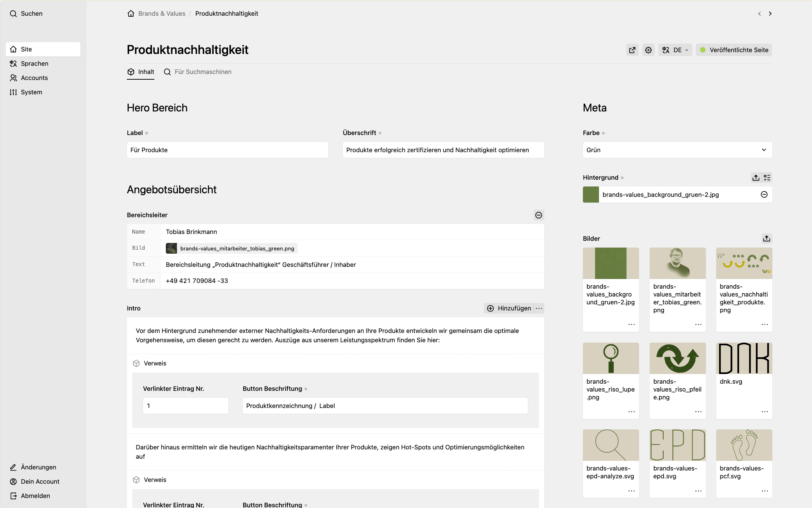This screenshot has height=508, width=812.
Task: Open Dein Account in the sidebar
Action: (x=35, y=482)
